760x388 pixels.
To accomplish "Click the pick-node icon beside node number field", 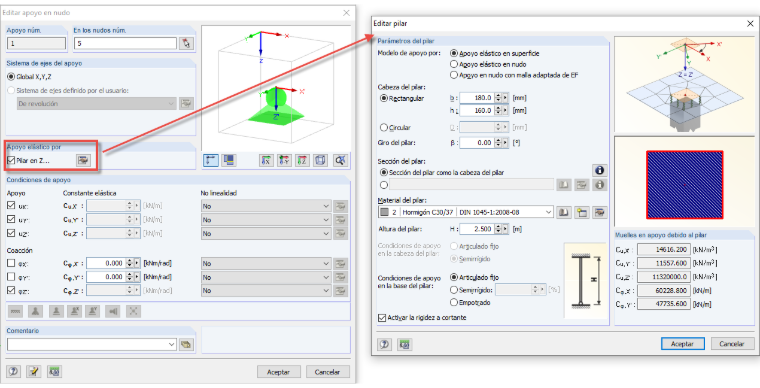I will tap(186, 44).
